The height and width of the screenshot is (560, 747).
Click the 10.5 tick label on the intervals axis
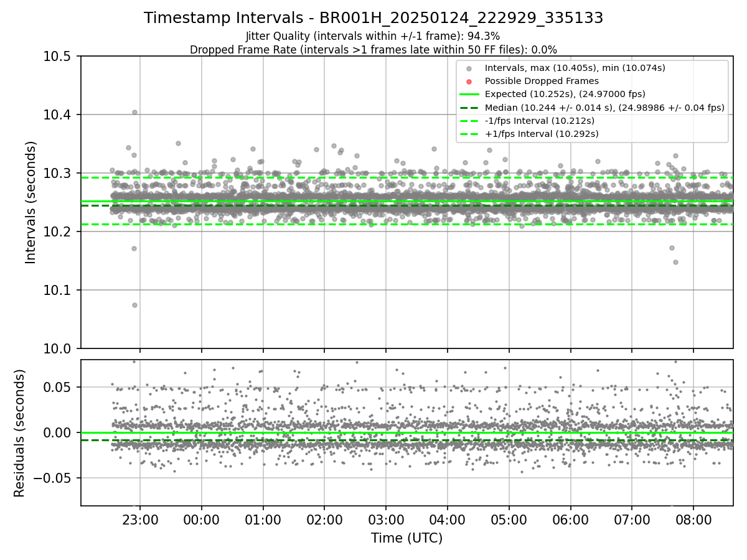[x=56, y=57]
